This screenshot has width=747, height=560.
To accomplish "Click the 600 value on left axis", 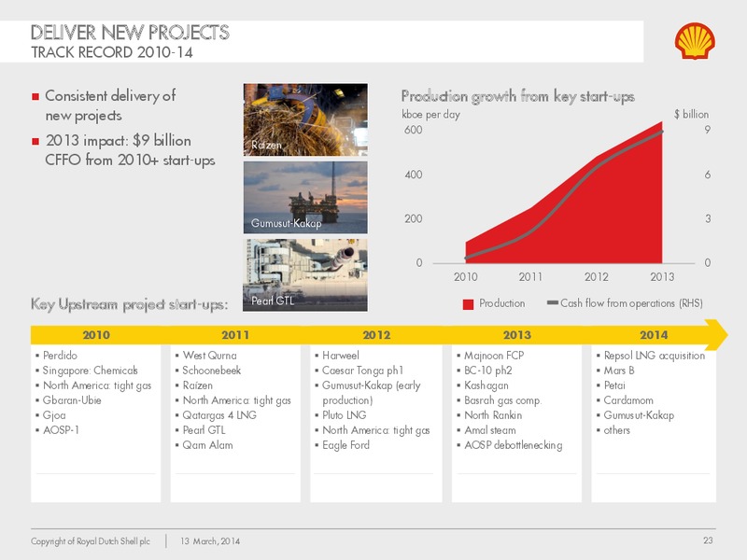I will point(413,130).
